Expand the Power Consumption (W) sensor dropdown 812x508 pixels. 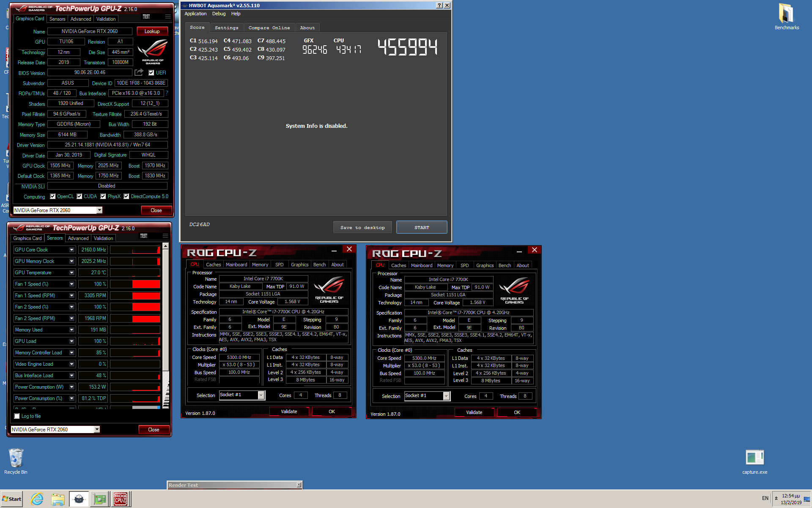point(71,387)
